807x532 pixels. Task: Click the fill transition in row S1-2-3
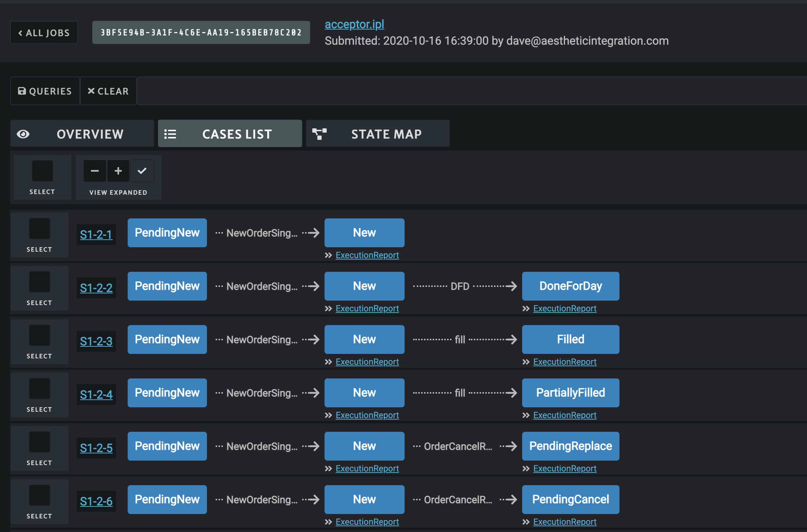(460, 340)
